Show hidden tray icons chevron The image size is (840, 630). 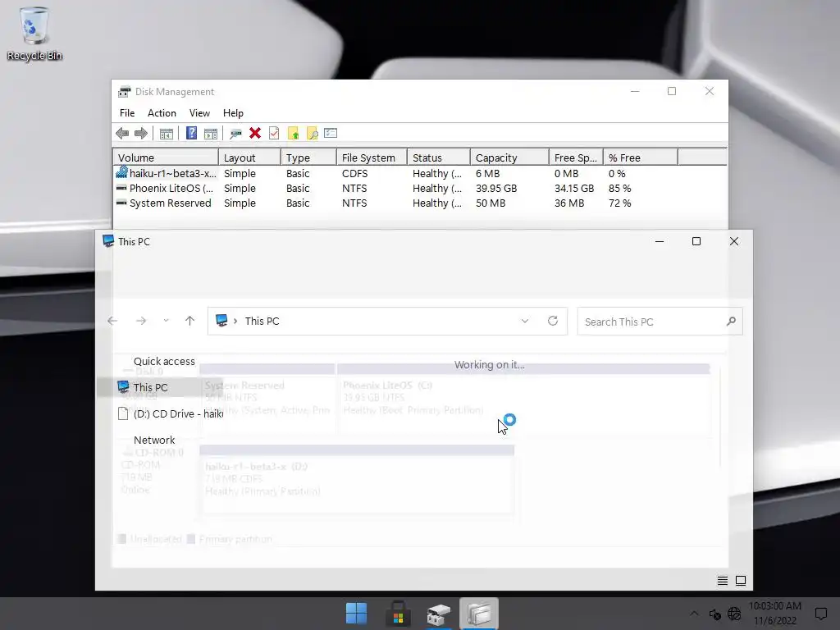(694, 614)
